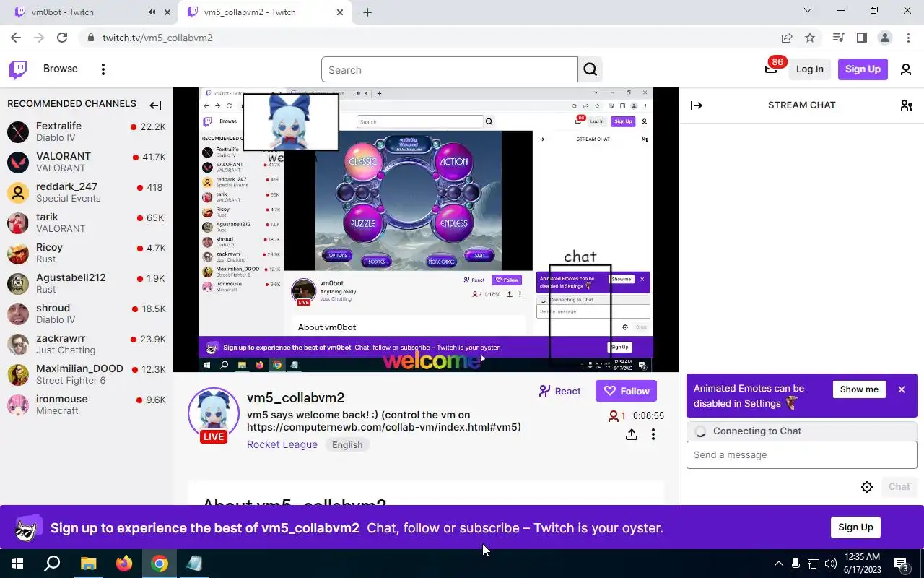The height and width of the screenshot is (578, 924).
Task: Open Maximilian_DOOD channel in sidebar
Action: pyautogui.click(x=87, y=374)
